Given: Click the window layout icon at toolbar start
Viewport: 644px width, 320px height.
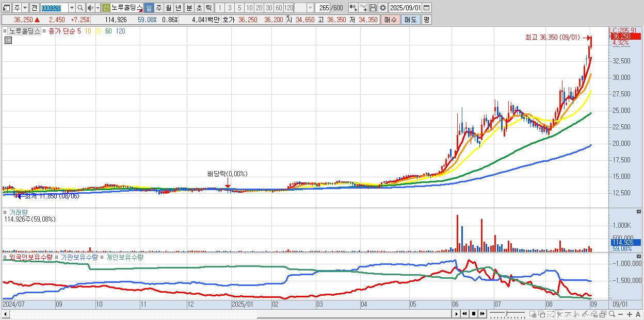Looking at the screenshot, I should coord(6,8).
